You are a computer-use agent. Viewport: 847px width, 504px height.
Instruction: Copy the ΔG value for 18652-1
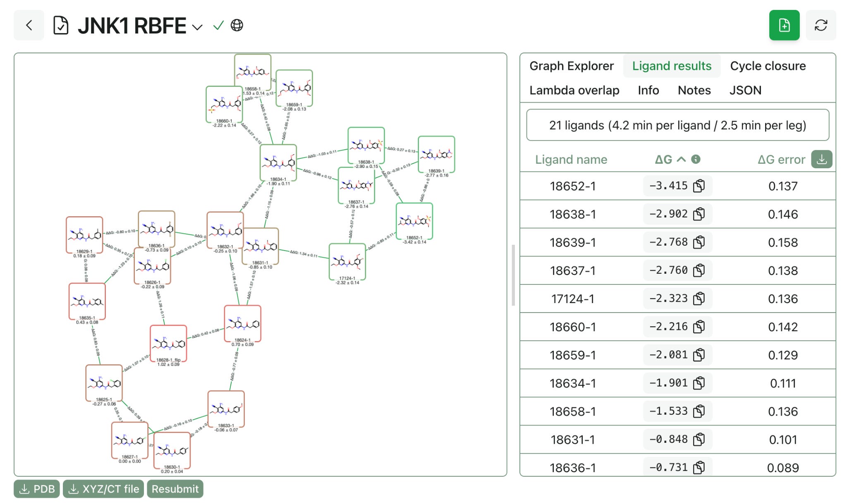point(699,186)
